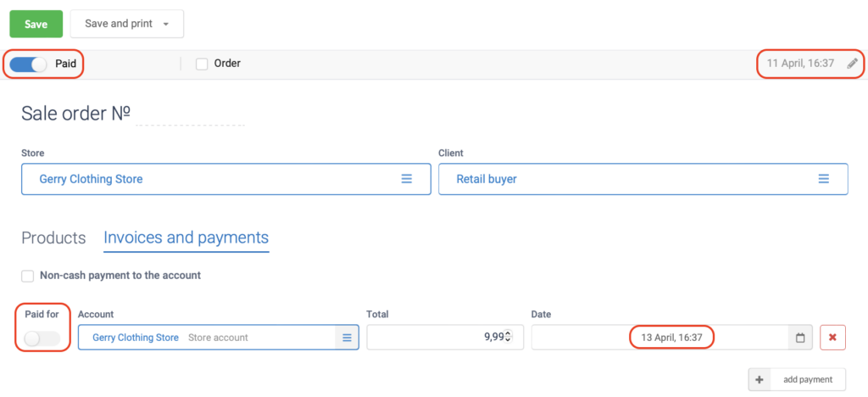Viewport: 868px width, 397px height.
Task: Open the Store field list menu icon
Action: (x=407, y=179)
